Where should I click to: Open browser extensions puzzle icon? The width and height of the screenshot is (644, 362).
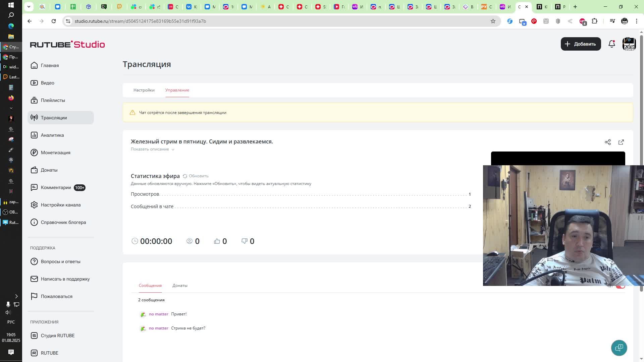[x=594, y=21]
